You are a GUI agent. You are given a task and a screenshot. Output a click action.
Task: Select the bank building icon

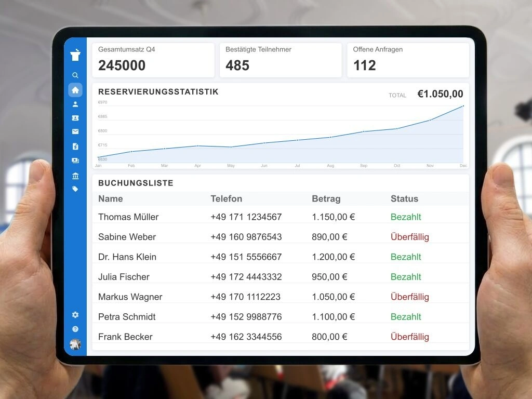(75, 176)
